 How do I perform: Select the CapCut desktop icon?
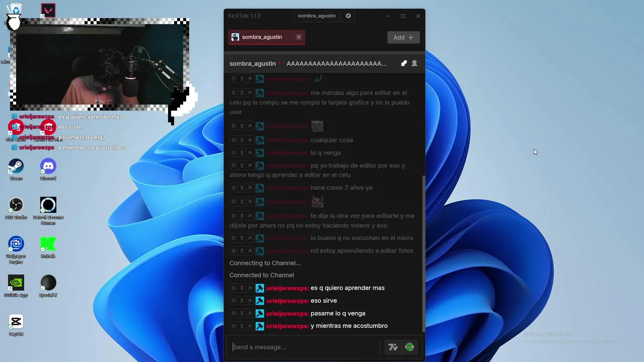(x=16, y=325)
